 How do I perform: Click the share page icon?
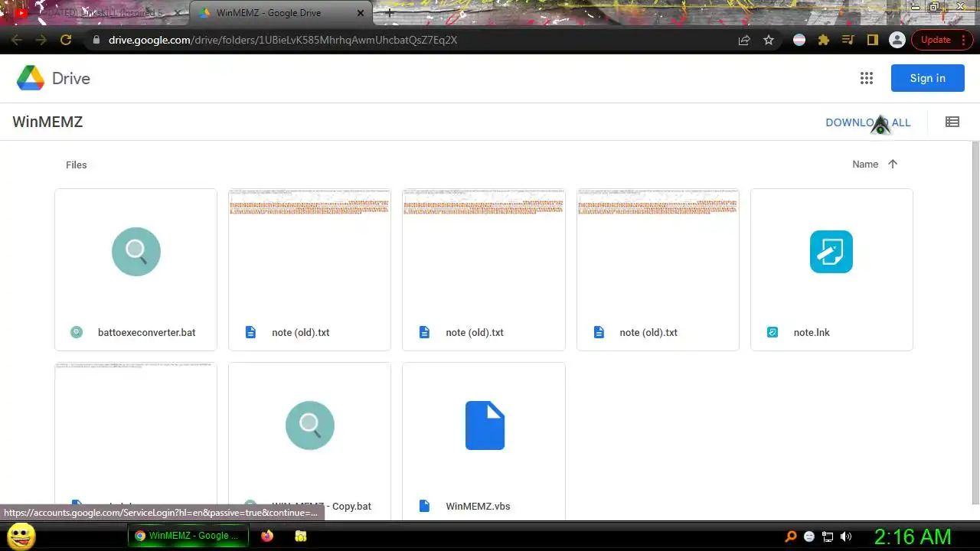pos(744,40)
